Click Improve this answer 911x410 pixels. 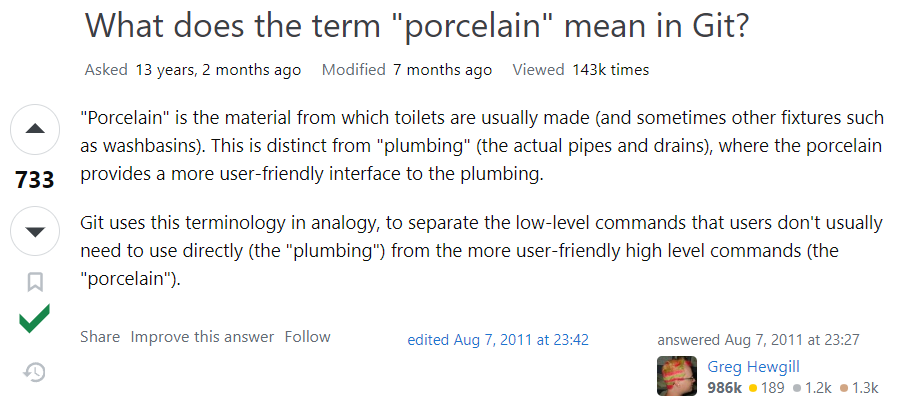pyautogui.click(x=202, y=337)
